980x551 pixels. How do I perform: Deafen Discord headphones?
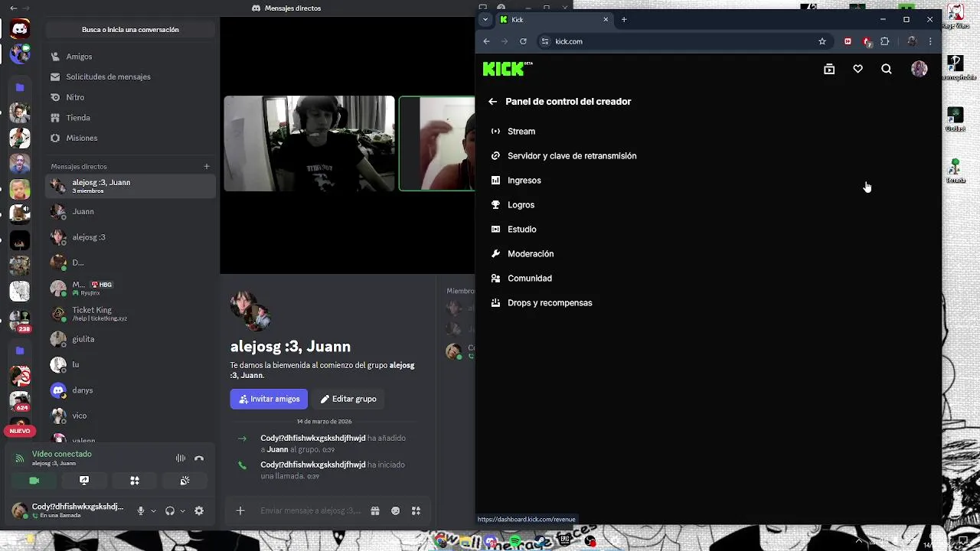coord(170,511)
